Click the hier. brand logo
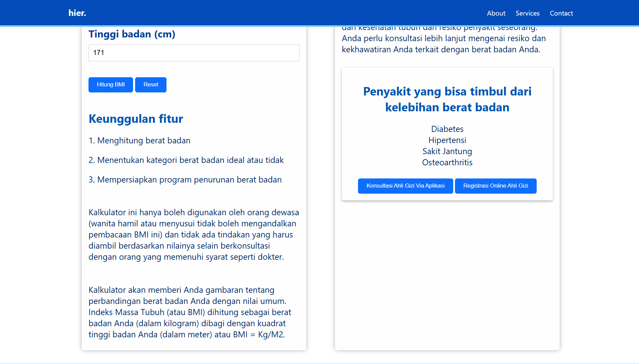Screen dimensions: 639x364 pos(77,13)
